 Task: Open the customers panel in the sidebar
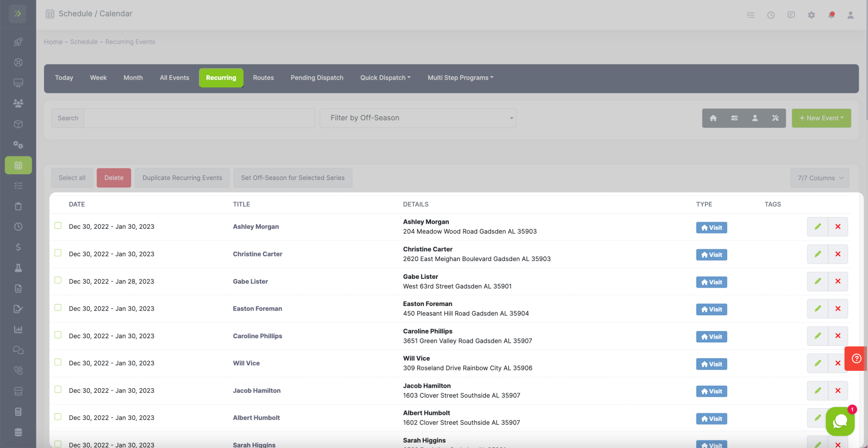tap(18, 103)
